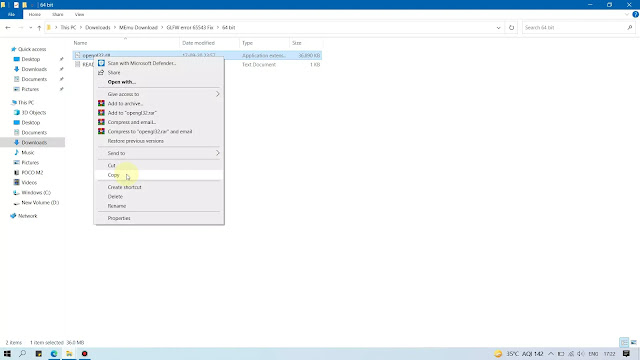
Task: Open Videos folder in sidebar
Action: click(x=29, y=183)
